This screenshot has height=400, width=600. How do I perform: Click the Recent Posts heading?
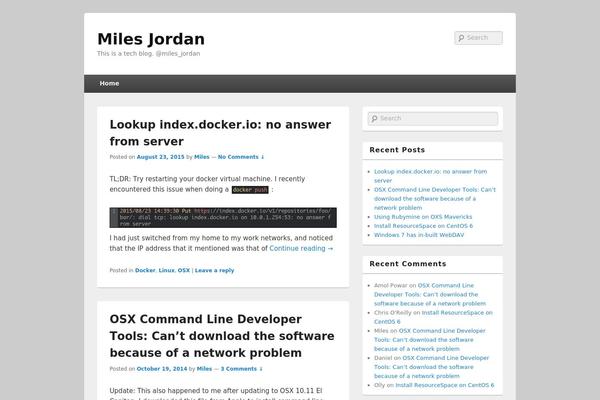397,150
